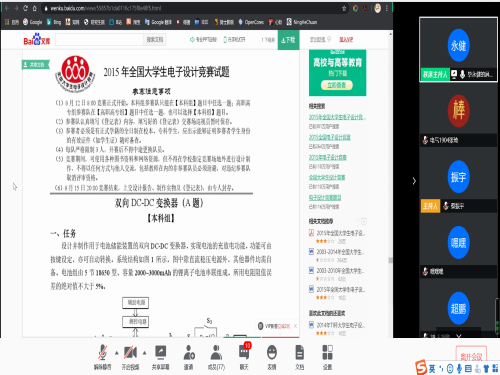Expand video options arrow beside camera
Image resolution: width=500 pixels, height=375 pixels.
(145, 353)
